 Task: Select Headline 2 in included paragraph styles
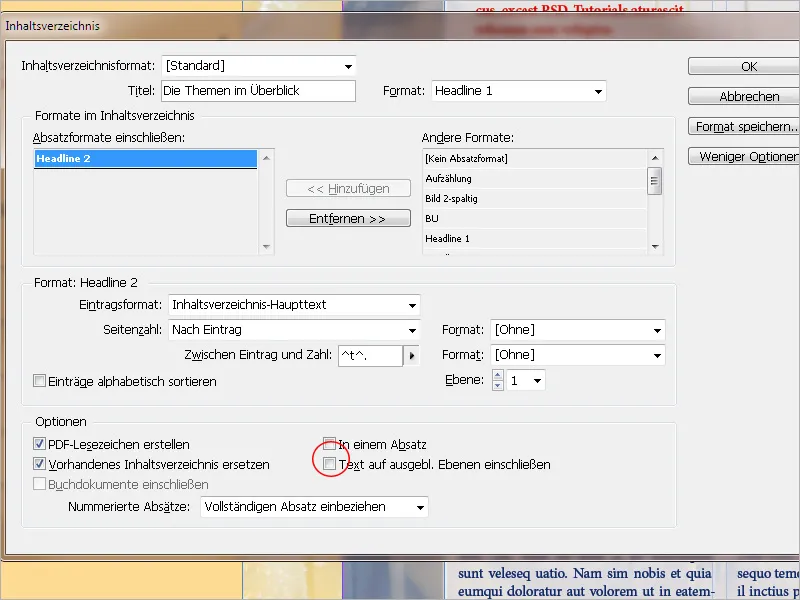coord(145,159)
